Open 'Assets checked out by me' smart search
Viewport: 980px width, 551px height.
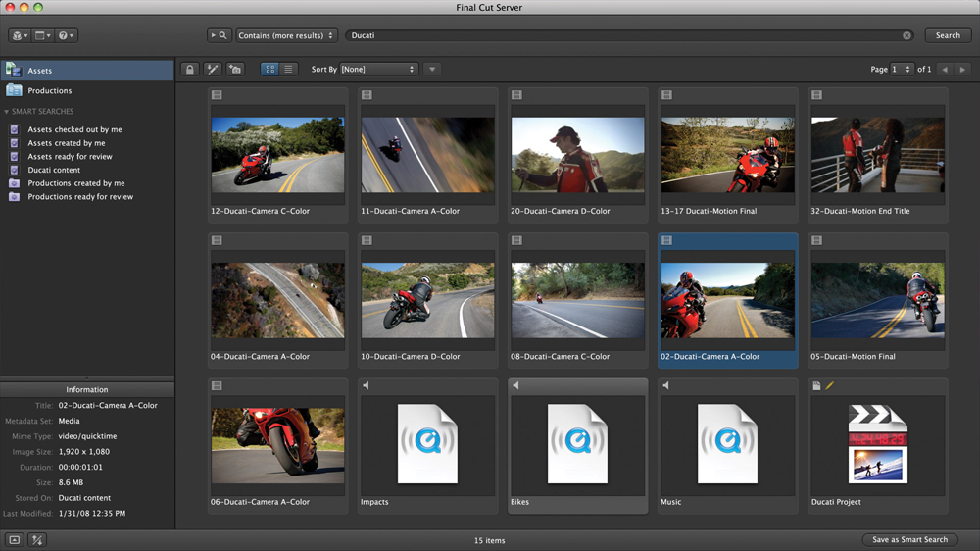[x=74, y=129]
